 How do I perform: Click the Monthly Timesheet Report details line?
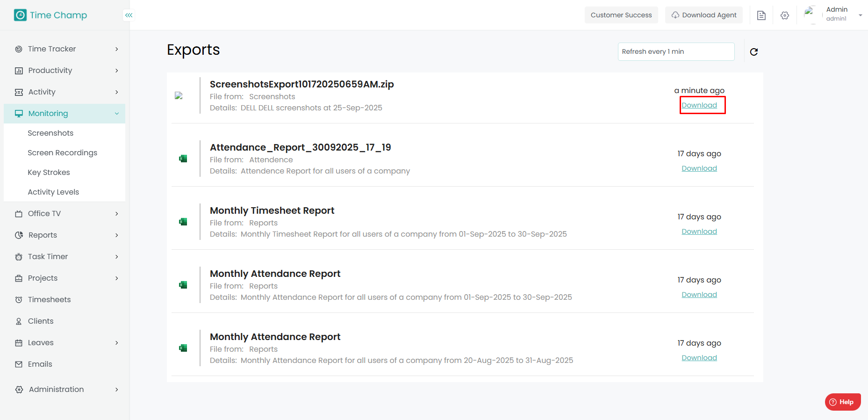pyautogui.click(x=388, y=234)
